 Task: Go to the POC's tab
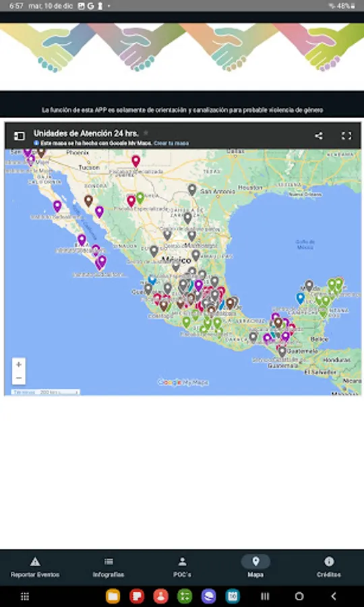click(182, 567)
